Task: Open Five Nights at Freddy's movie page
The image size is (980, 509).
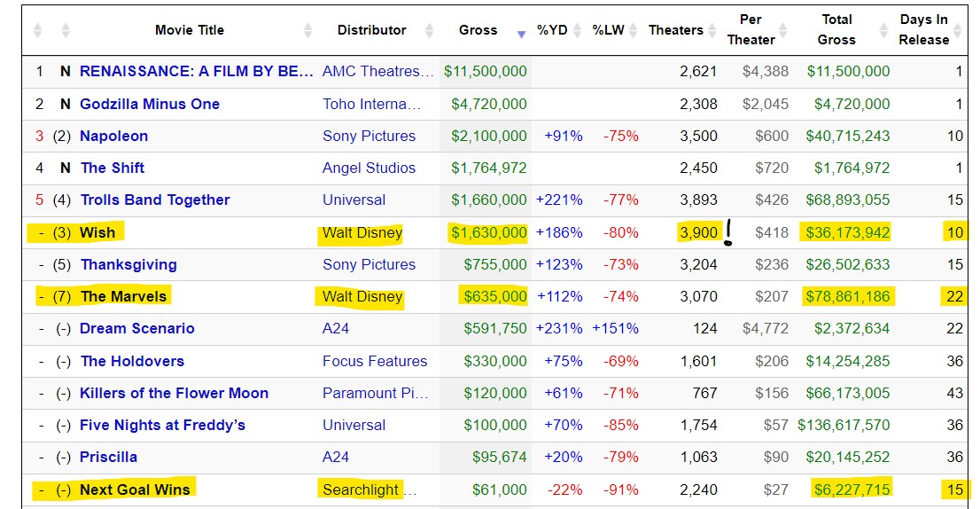Action: coord(162,425)
